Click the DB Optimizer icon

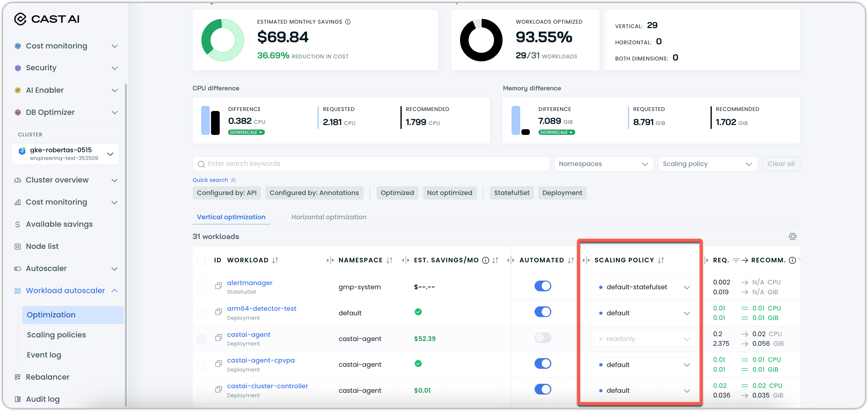(18, 112)
